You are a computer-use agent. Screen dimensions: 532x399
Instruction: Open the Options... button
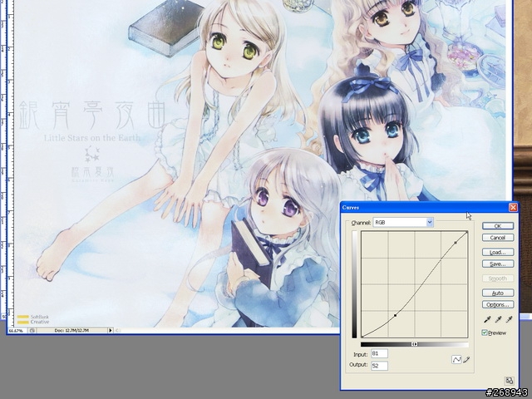tap(498, 304)
